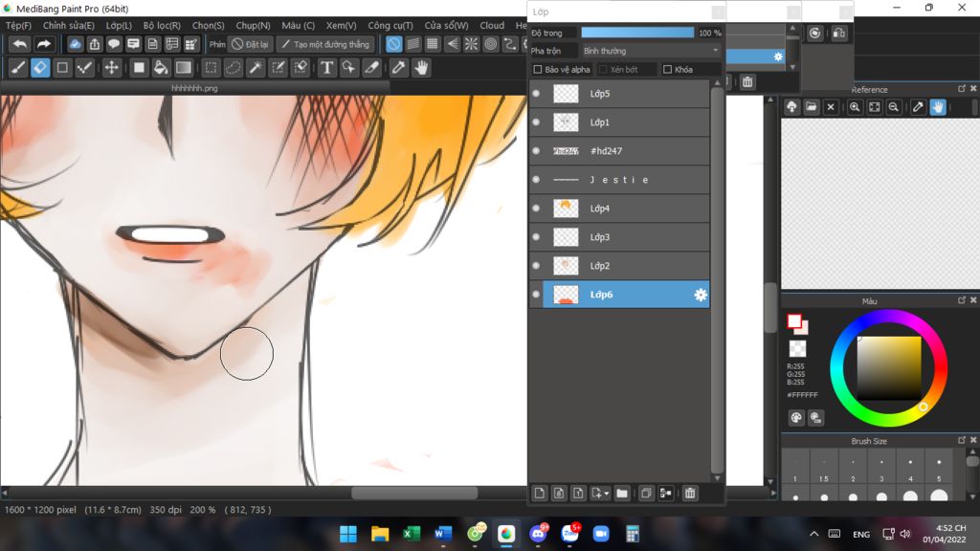Enable grid snap guide
The width and height of the screenshot is (980, 551).
pos(433,44)
